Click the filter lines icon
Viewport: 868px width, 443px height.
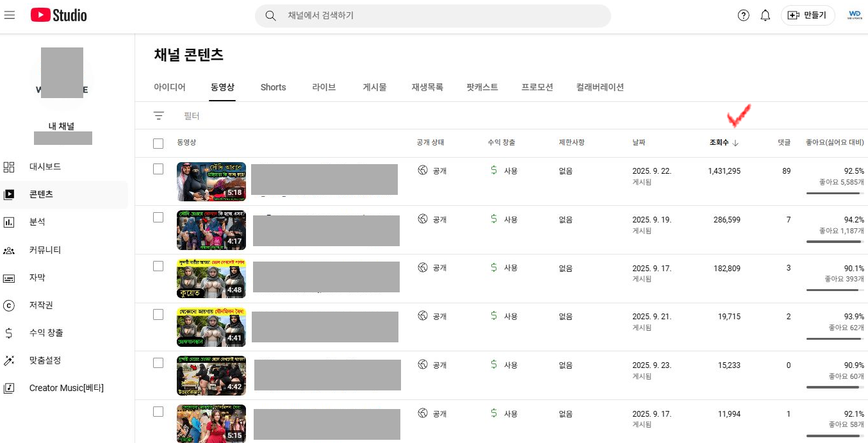(159, 115)
